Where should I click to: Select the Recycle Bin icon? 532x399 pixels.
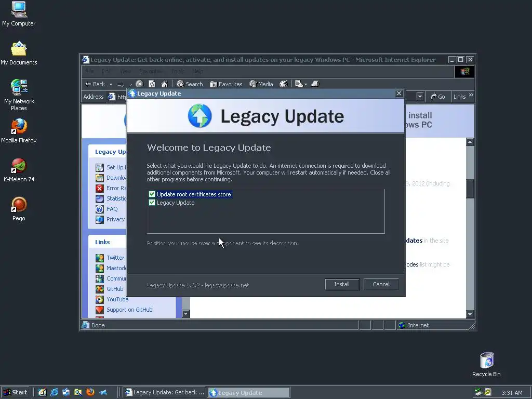click(x=486, y=364)
